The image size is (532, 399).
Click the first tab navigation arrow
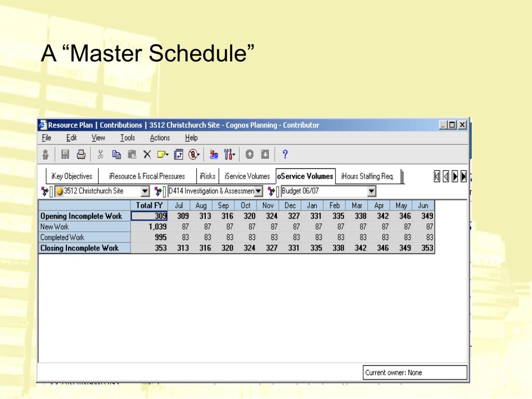tap(437, 177)
